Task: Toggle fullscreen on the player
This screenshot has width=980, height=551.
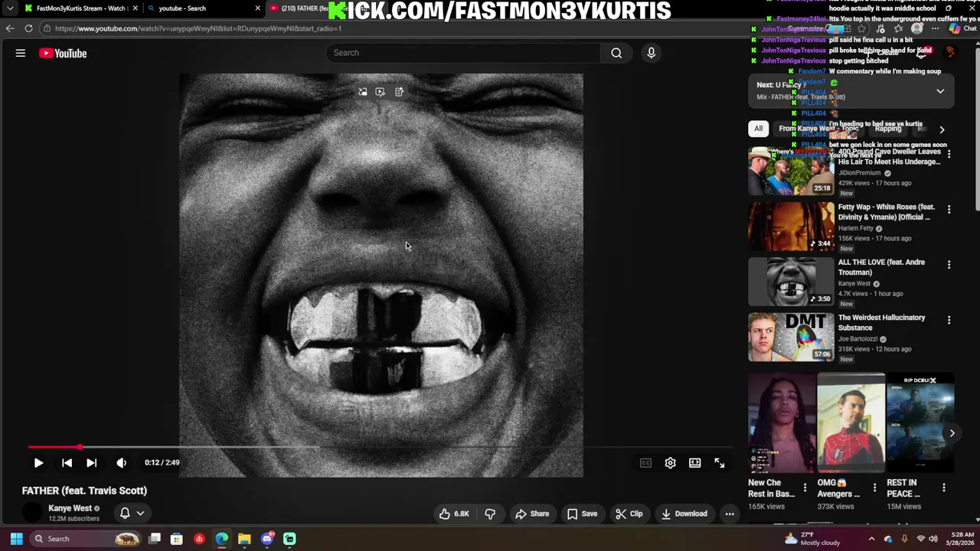Action: [x=720, y=462]
